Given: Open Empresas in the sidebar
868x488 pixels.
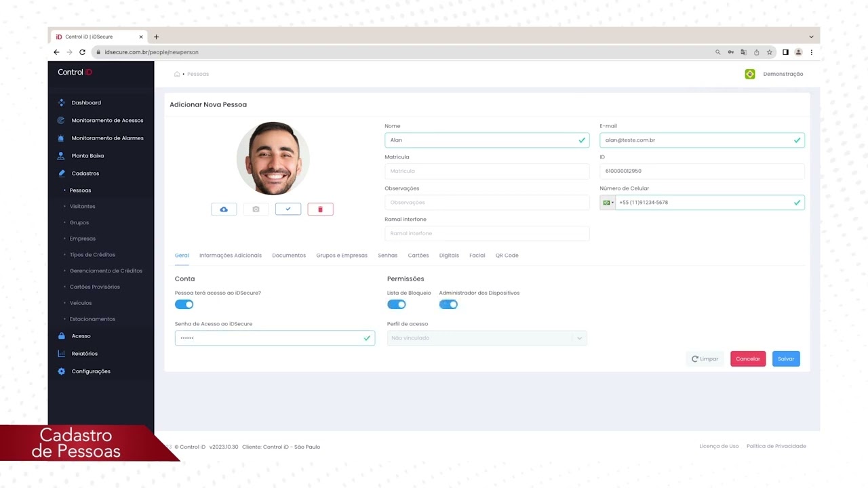Looking at the screenshot, I should pos(83,239).
